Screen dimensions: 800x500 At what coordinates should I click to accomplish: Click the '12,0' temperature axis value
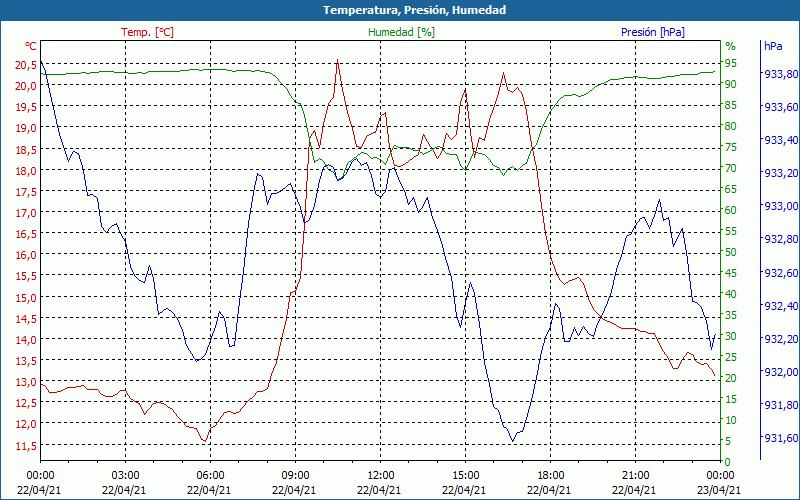(27, 424)
